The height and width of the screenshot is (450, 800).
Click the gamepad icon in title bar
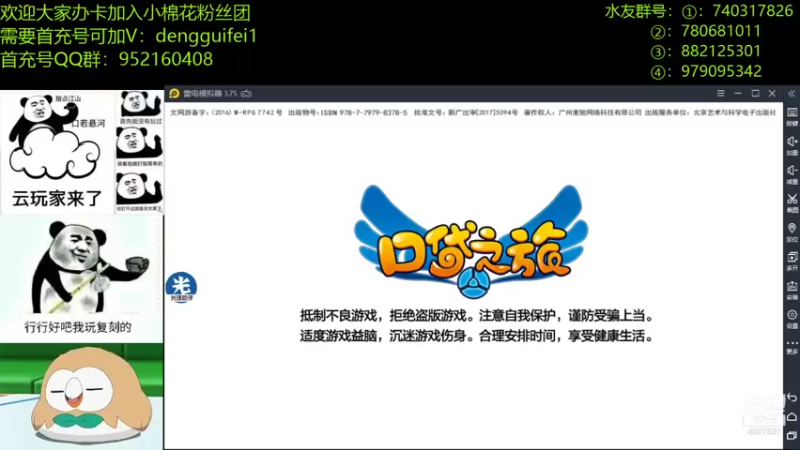(246, 93)
